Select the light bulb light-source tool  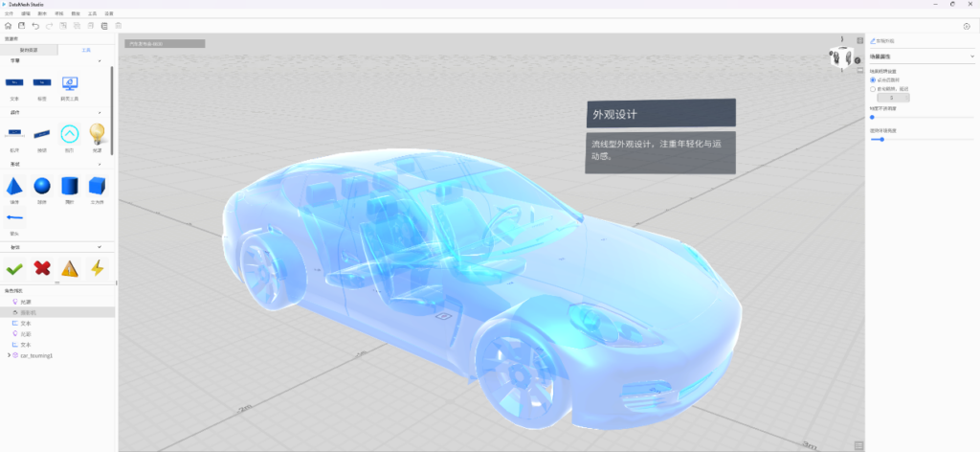97,133
